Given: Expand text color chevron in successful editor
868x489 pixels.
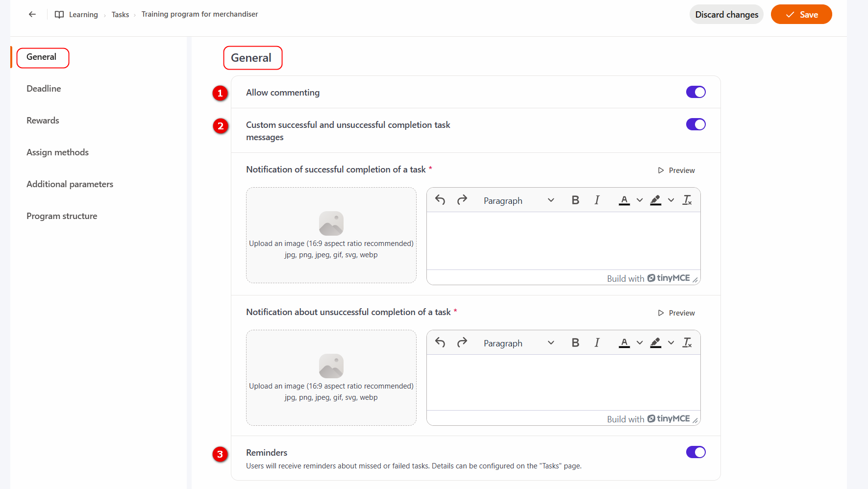Looking at the screenshot, I should tap(640, 200).
